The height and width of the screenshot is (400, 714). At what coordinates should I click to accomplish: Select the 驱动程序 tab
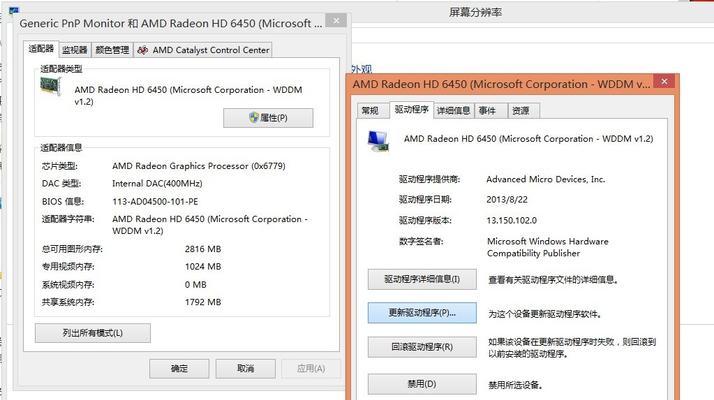point(412,109)
